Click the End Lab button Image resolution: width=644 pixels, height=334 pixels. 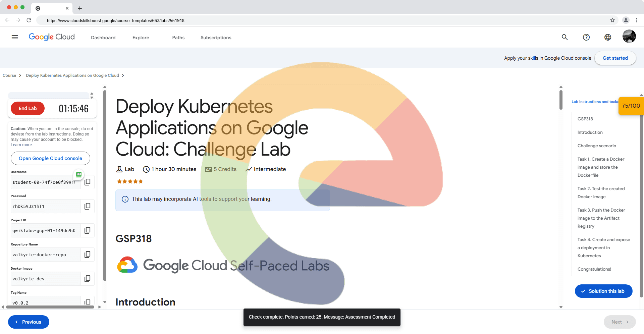click(28, 108)
